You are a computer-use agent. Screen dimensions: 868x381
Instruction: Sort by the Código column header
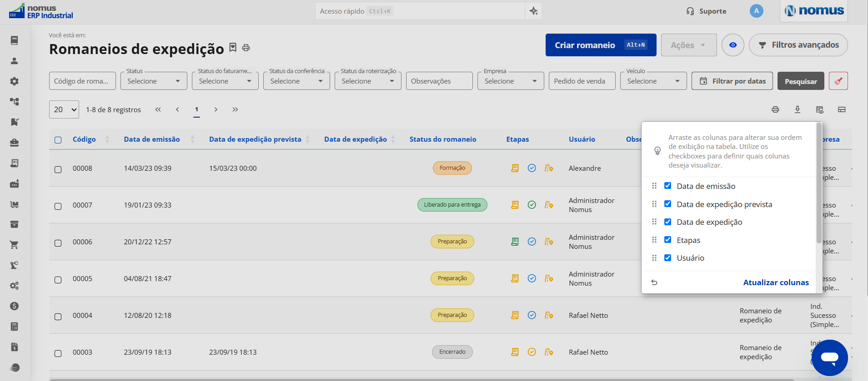(x=84, y=139)
